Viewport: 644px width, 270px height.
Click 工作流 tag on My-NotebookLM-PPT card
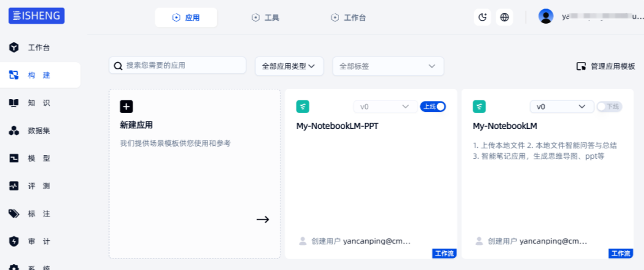point(444,254)
